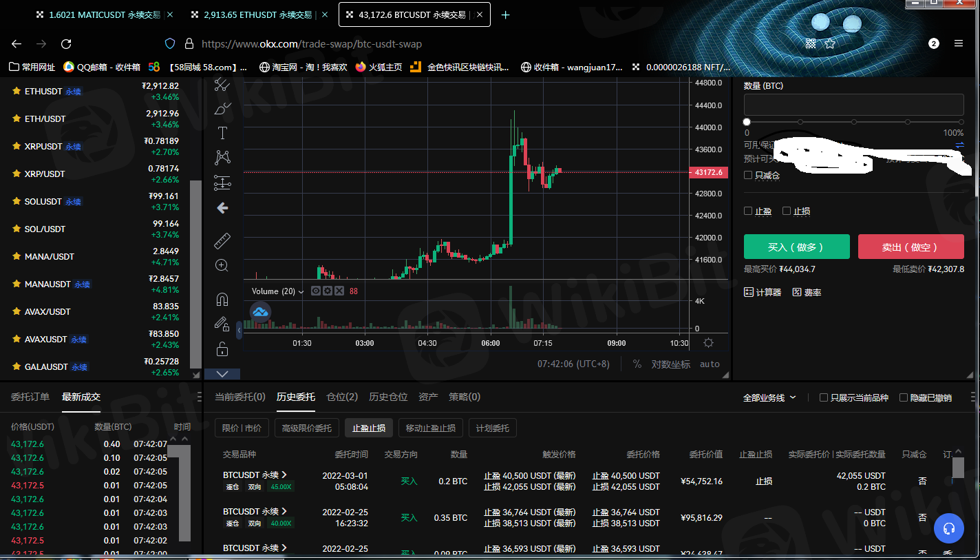980x560 pixels.
Task: Select the Text annotation tool in chart toolbar
Action: 222,133
